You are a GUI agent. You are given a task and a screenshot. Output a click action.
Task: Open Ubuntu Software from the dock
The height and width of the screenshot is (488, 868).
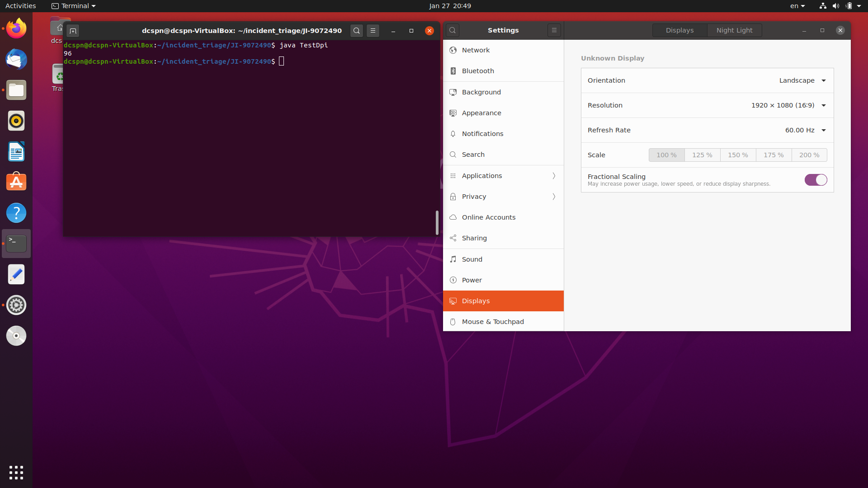coord(16,182)
